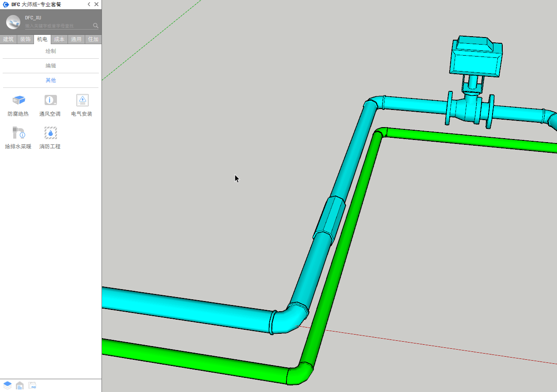Switch to the 建筑 tab
Screen dimensions: 557x392
(x=8, y=39)
